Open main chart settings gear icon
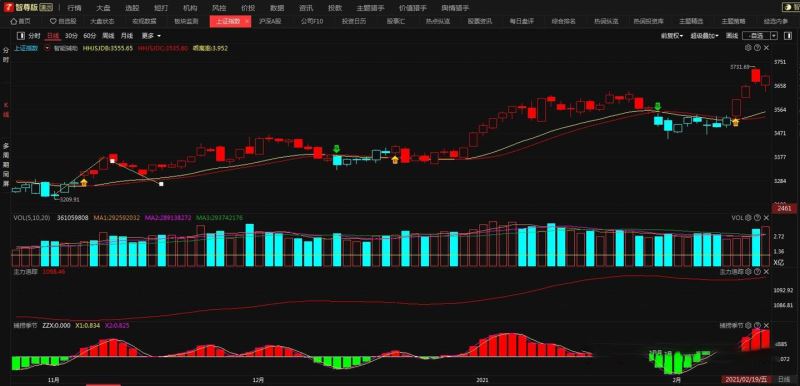Image resolution: width=800 pixels, height=386 pixels. coord(748,47)
